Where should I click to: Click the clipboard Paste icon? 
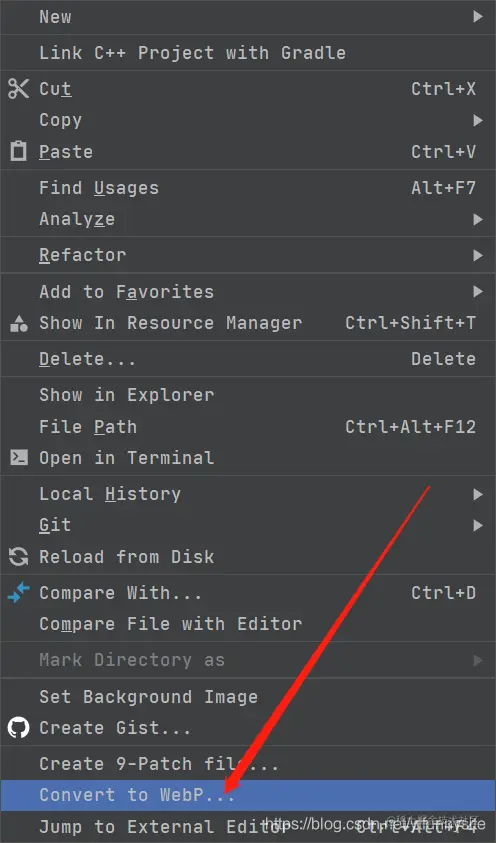18,152
